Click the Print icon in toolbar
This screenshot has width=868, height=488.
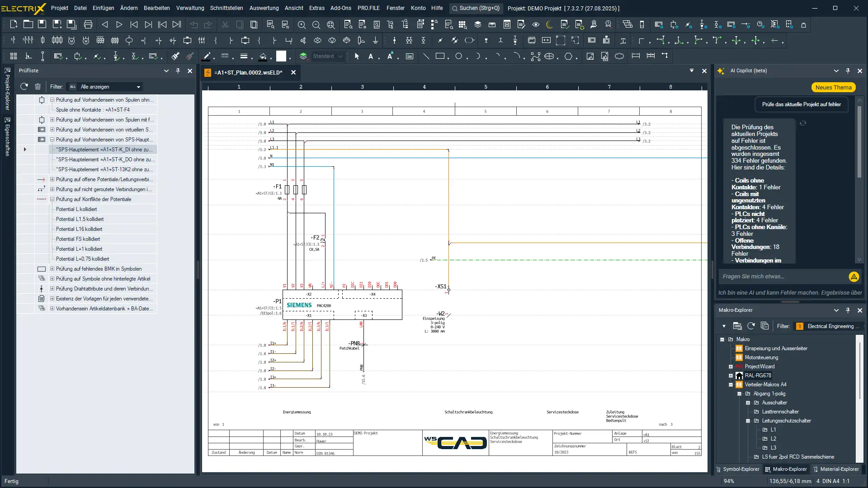point(88,24)
